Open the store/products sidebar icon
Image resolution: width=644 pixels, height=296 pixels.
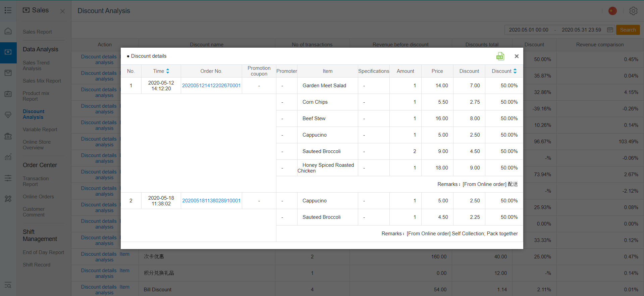[8, 73]
